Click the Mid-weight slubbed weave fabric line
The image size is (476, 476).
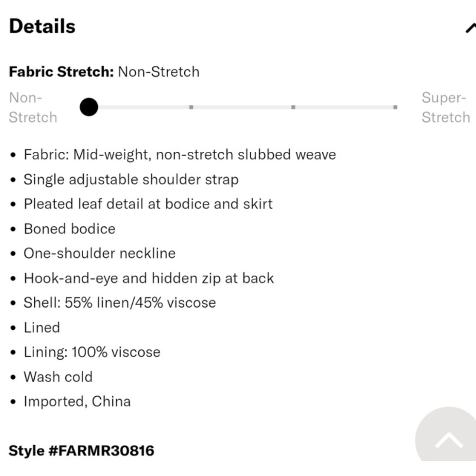179,155
